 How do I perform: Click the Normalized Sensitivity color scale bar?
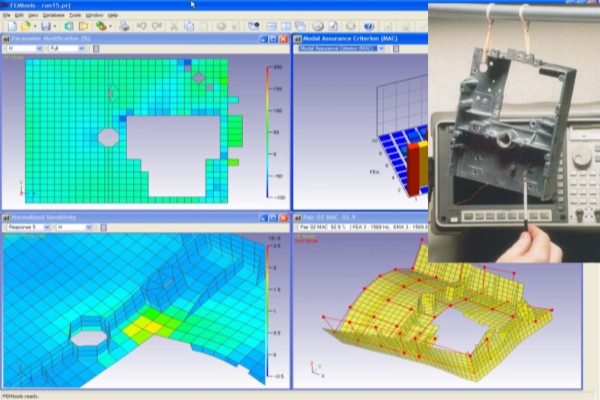[267, 311]
